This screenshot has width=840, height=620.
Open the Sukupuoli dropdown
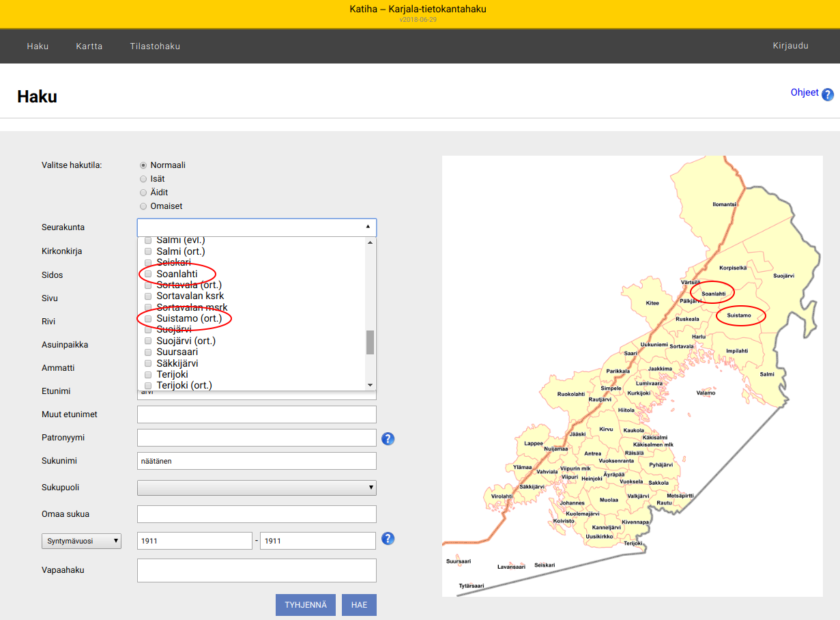(x=257, y=488)
